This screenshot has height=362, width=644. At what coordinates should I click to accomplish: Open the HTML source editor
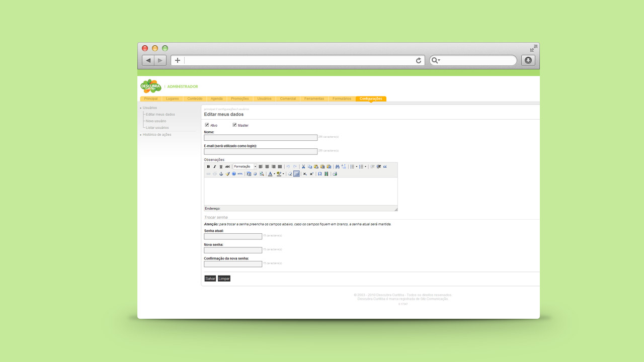click(240, 174)
